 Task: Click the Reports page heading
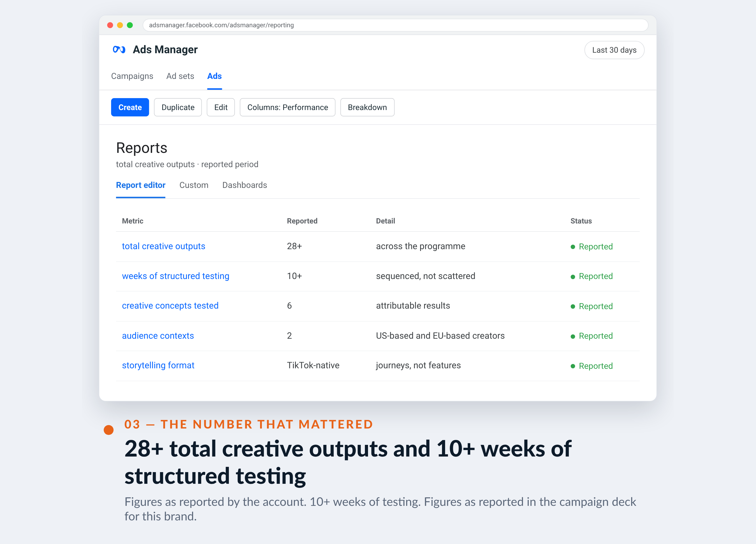(142, 148)
